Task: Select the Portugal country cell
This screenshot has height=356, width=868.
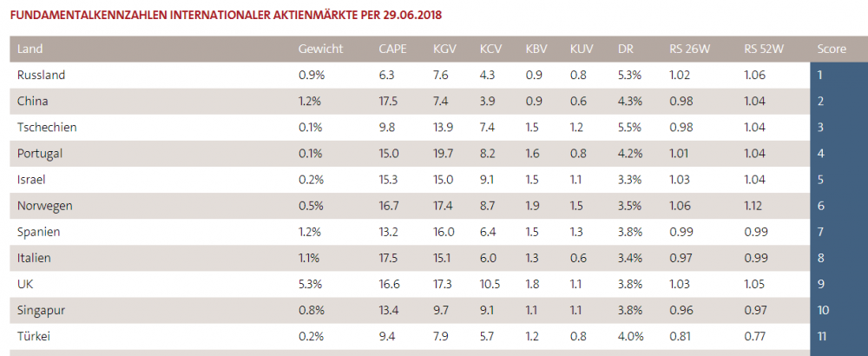Action: coord(40,154)
